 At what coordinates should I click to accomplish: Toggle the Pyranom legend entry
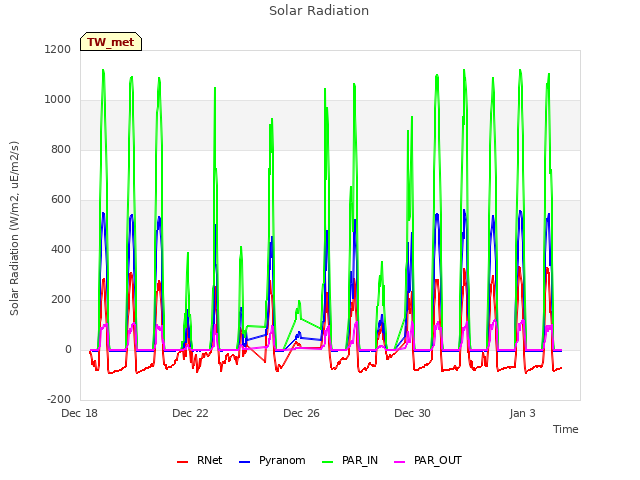[272, 460]
